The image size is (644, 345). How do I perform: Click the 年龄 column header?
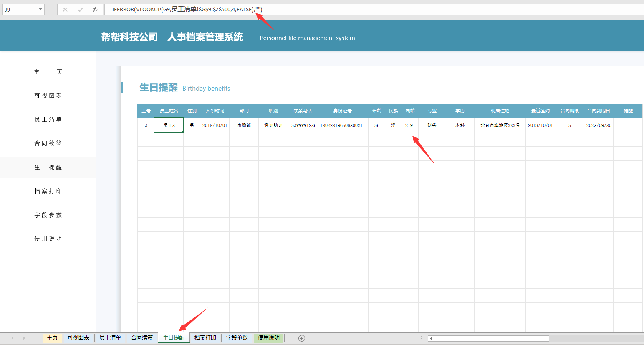coord(377,111)
